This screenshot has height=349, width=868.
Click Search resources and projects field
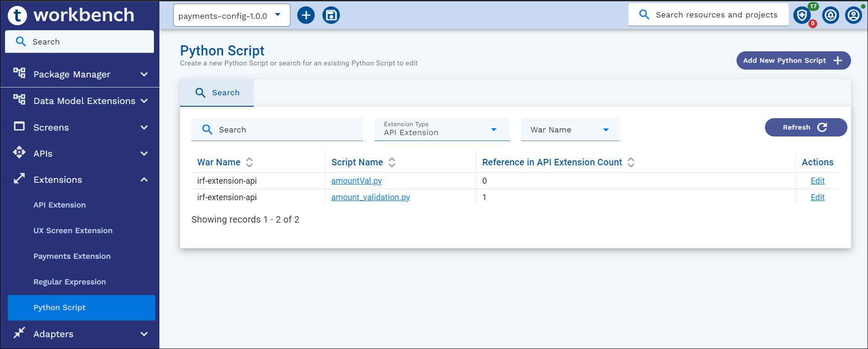pyautogui.click(x=709, y=15)
